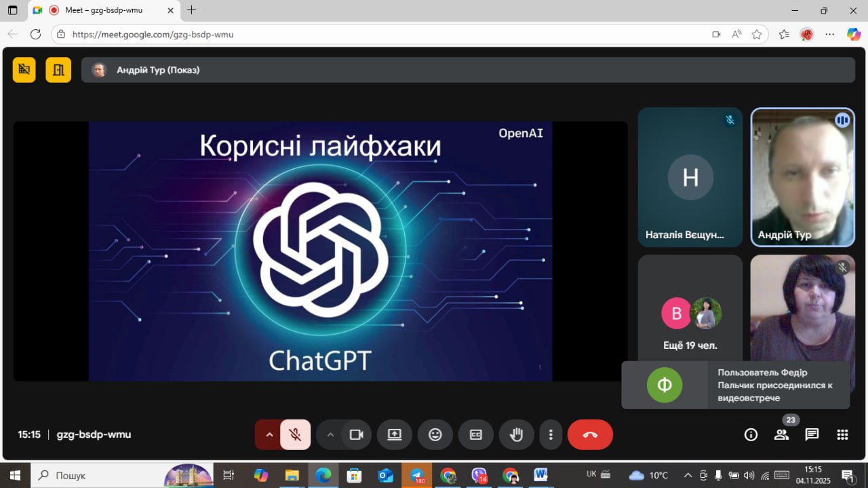Screen dimensions: 868x488
Task: Click the present screen icon
Action: tap(395, 434)
